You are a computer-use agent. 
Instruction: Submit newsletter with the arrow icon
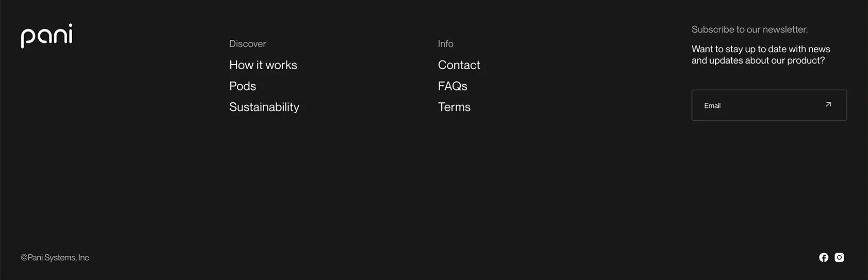[828, 105]
